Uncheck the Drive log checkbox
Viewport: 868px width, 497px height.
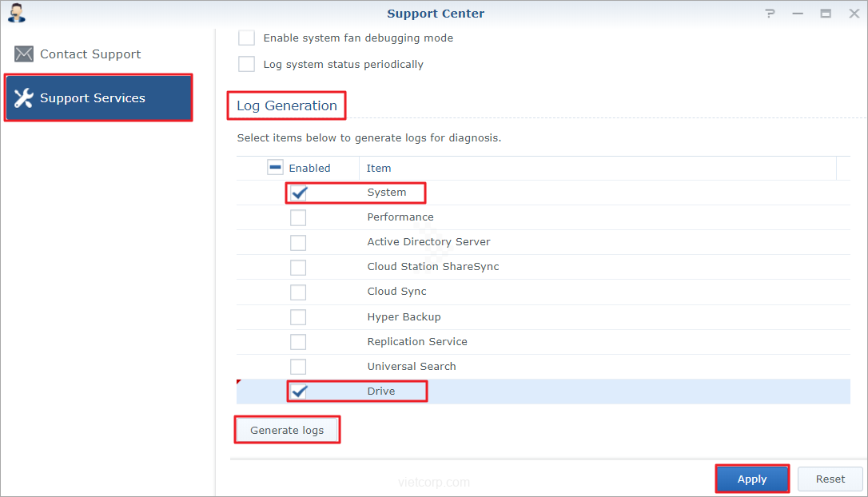(299, 392)
